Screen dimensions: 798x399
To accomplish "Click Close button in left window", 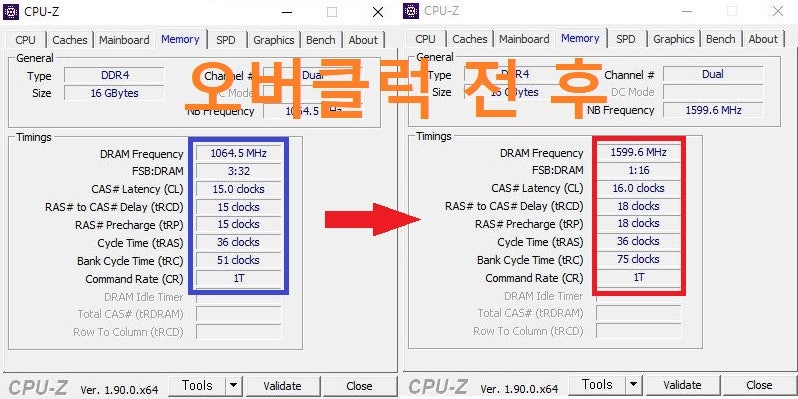I will 359,386.
